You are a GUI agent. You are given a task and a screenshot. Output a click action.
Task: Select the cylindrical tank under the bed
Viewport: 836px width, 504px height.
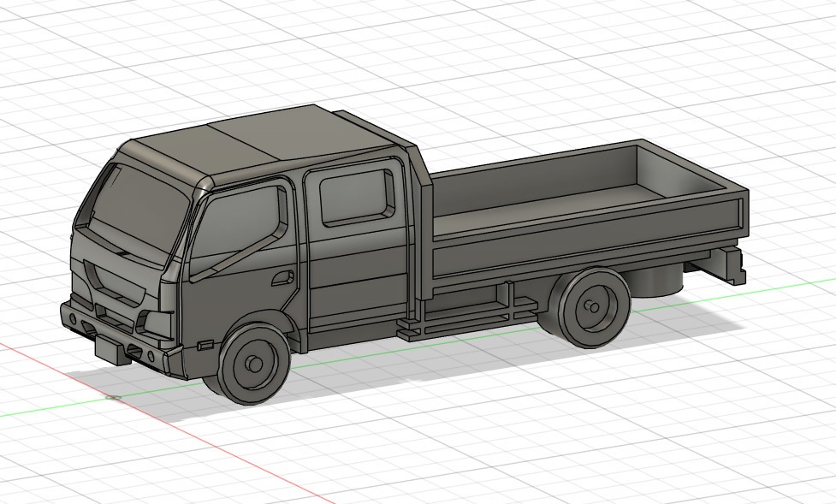pyautogui.click(x=657, y=279)
